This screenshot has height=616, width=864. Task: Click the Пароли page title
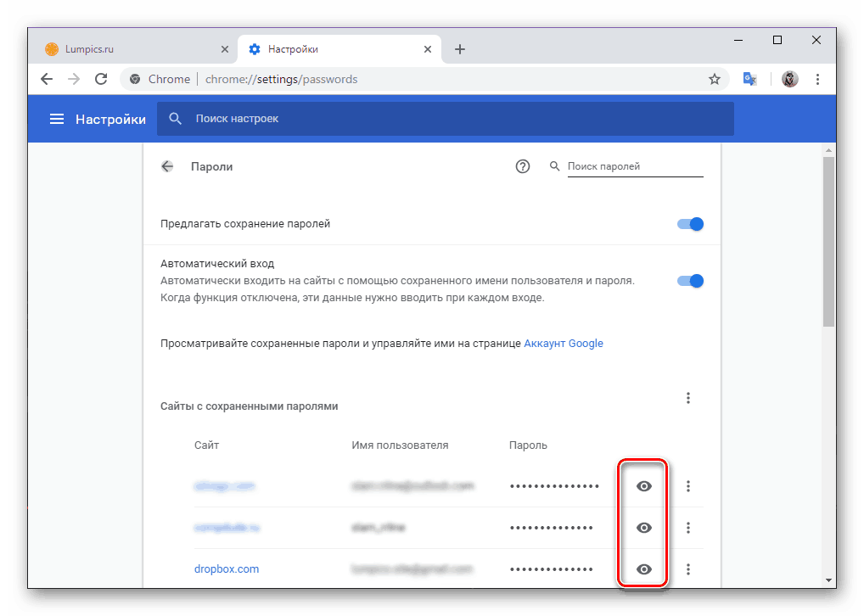click(211, 166)
